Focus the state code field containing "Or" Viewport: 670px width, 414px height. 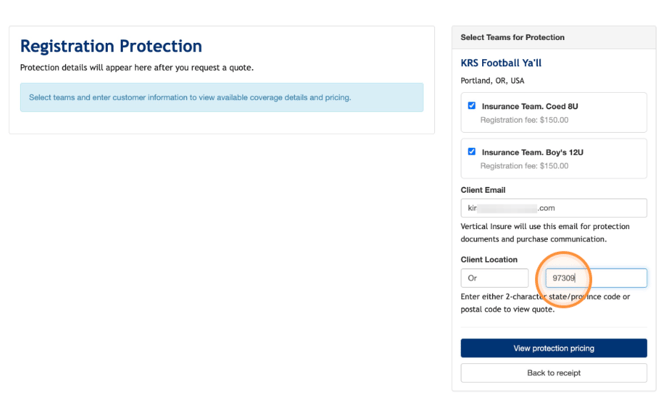click(494, 278)
